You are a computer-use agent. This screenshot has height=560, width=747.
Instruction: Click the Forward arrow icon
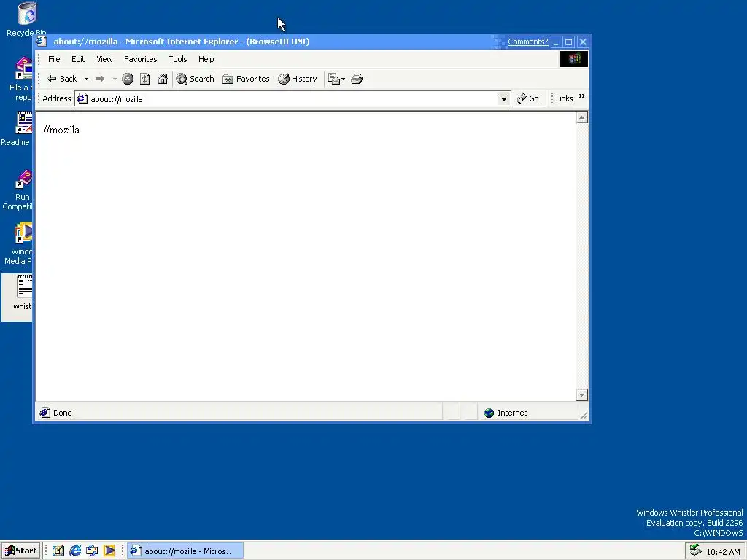(x=99, y=79)
